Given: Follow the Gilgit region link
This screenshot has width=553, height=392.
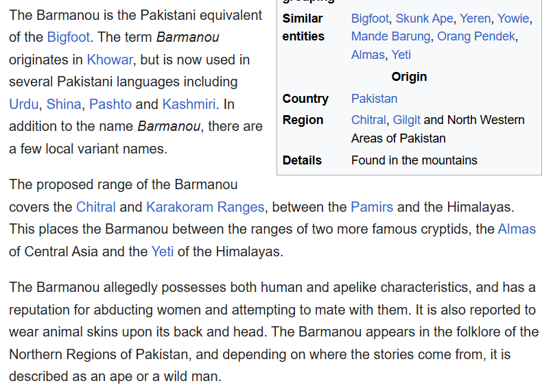Looking at the screenshot, I should [x=407, y=120].
